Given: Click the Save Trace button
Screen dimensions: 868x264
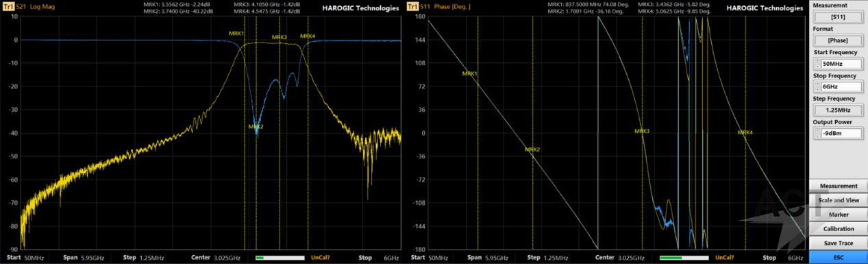Looking at the screenshot, I should [839, 243].
